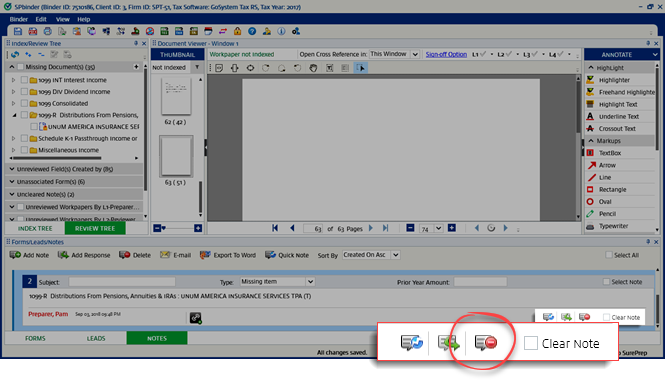The image size is (665, 383).
Task: Open the Sort By Created On Asc dropdown
Action: [371, 255]
